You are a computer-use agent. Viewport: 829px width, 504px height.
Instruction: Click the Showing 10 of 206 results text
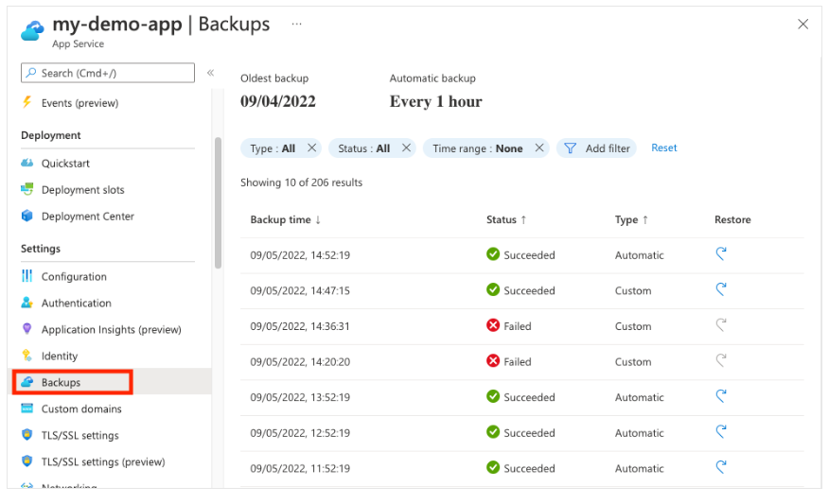[301, 182]
